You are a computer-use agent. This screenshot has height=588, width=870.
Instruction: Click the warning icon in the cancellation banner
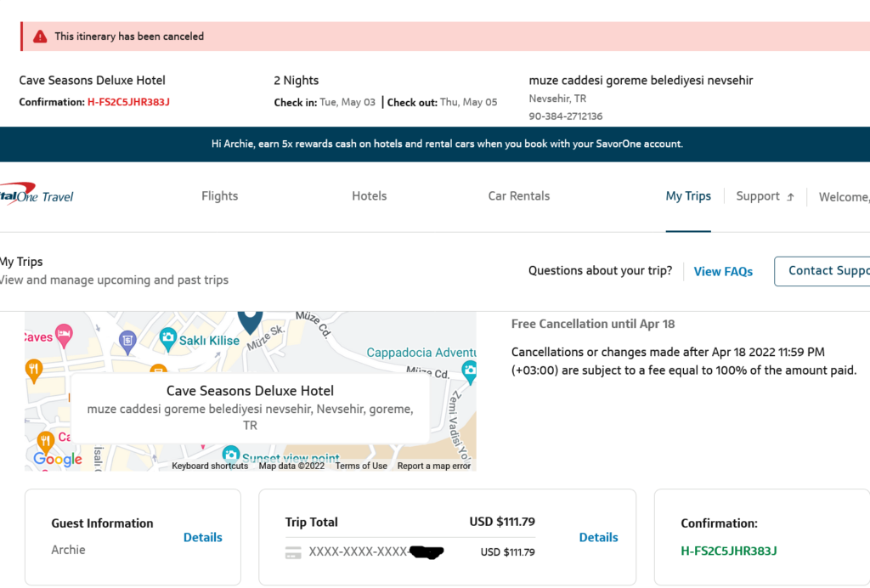(38, 37)
